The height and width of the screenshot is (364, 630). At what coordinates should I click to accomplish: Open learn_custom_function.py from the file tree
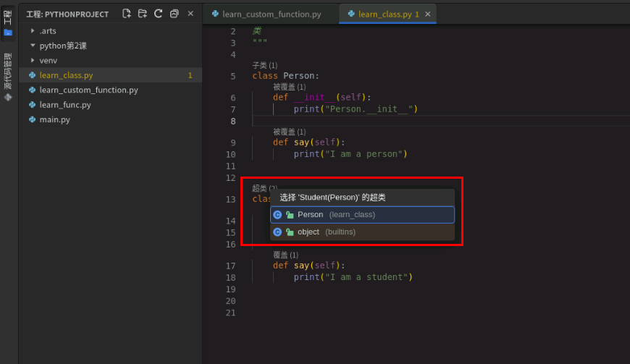pos(88,90)
